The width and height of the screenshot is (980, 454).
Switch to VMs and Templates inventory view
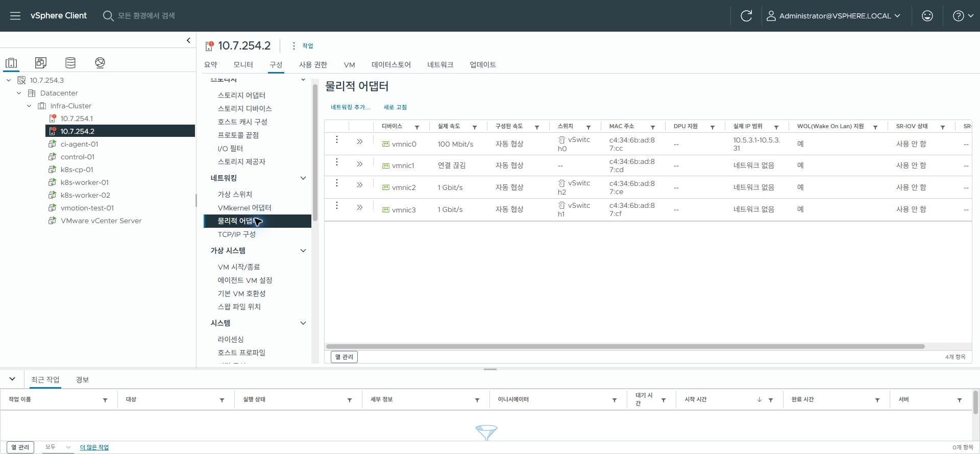[41, 63]
